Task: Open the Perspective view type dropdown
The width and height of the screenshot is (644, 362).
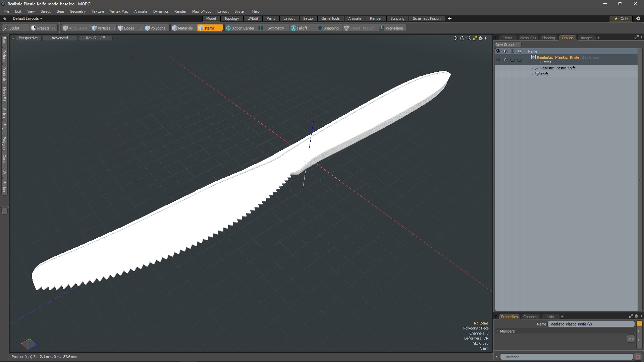Action: click(x=28, y=38)
